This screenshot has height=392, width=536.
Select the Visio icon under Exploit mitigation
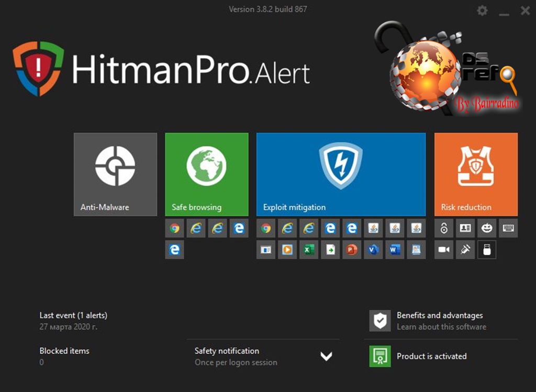pyautogui.click(x=373, y=250)
